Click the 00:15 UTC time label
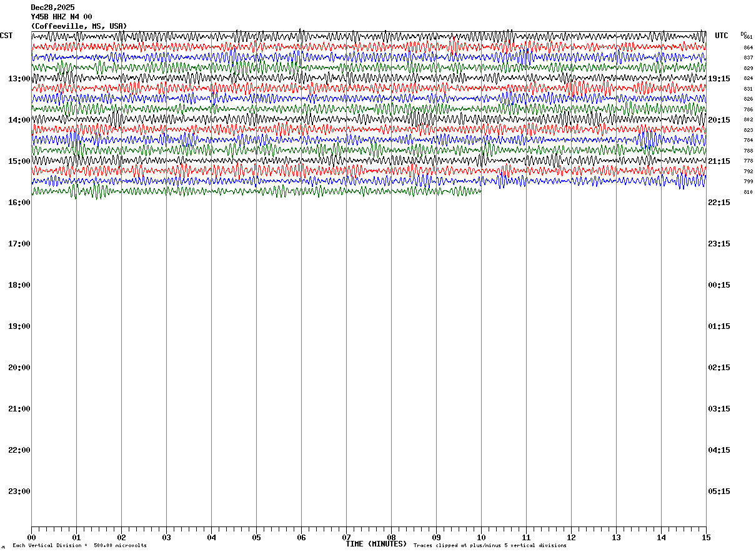The height and width of the screenshot is (554, 756). (x=719, y=285)
